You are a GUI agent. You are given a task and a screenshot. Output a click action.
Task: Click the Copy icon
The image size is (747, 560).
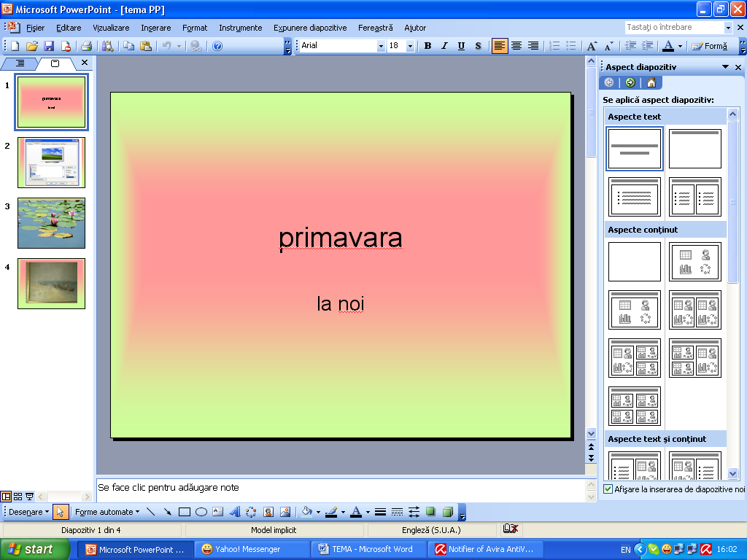[x=128, y=46]
